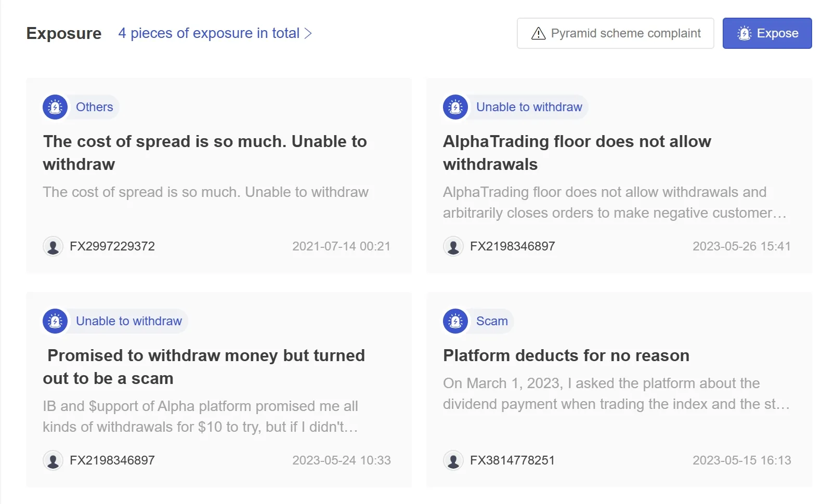Click the Exposure section heading
This screenshot has width=835, height=504.
pos(64,33)
